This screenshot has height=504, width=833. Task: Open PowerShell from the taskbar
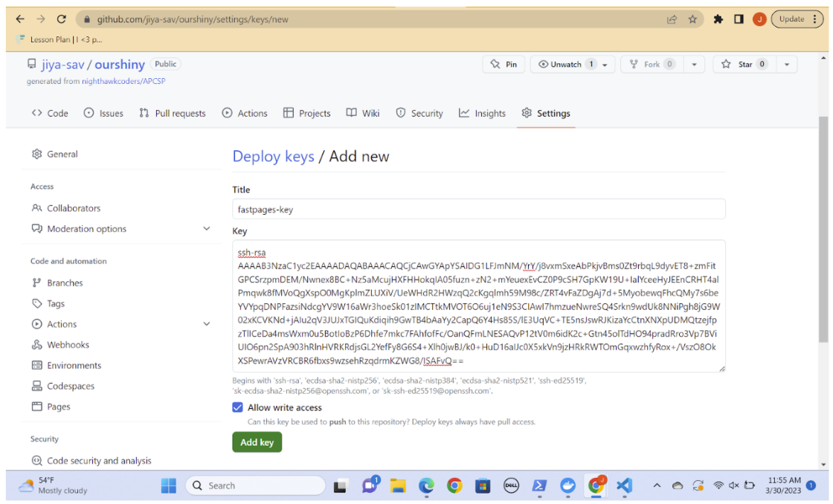click(539, 486)
